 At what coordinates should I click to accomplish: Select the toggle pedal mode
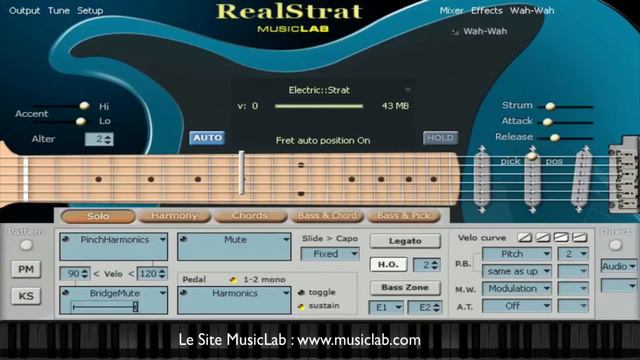(x=301, y=292)
